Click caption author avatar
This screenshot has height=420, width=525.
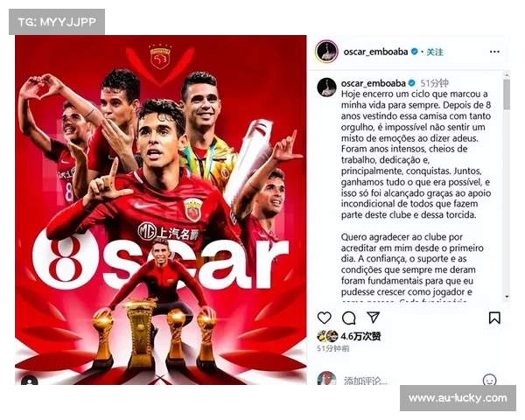pos(326,87)
